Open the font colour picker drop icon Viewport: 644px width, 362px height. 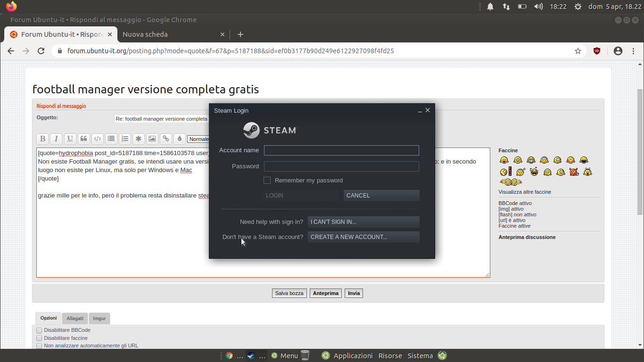point(179,139)
